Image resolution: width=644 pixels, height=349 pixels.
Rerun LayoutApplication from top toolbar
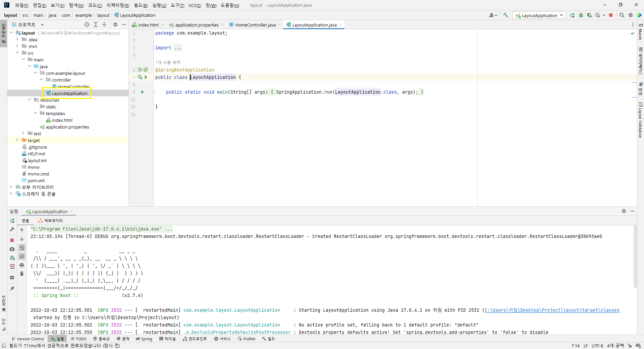572,15
